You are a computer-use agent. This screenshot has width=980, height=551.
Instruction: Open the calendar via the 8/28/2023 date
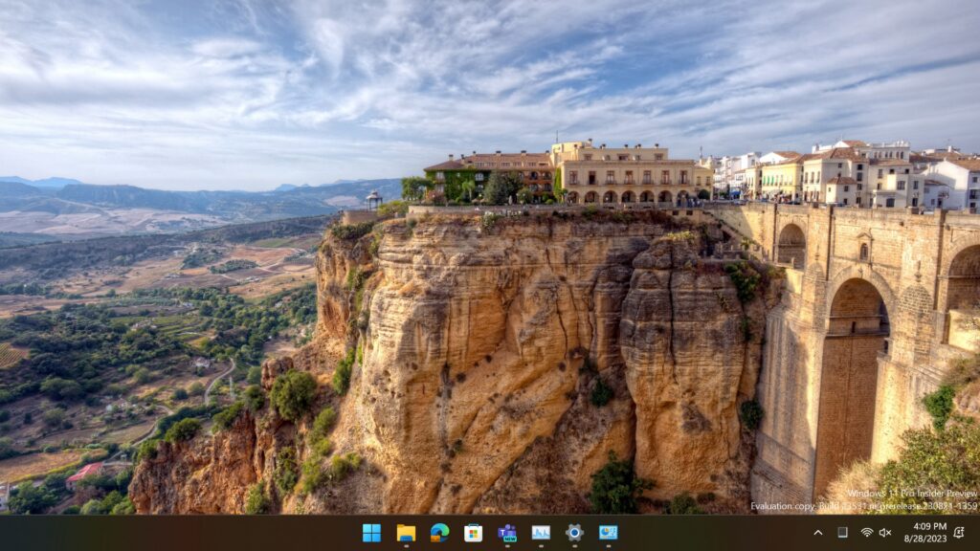tap(929, 540)
